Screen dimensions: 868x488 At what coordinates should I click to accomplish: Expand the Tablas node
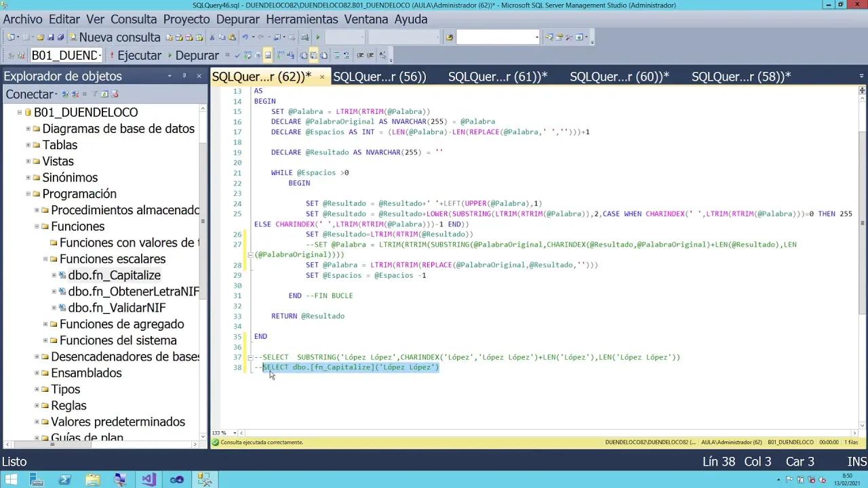point(28,145)
